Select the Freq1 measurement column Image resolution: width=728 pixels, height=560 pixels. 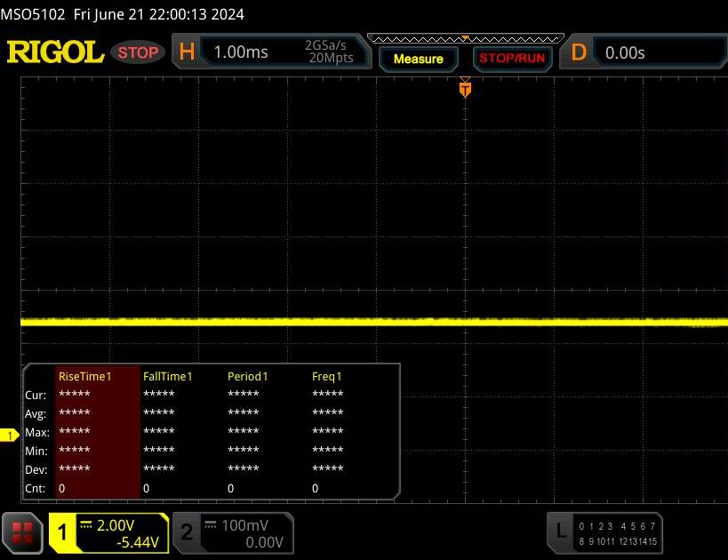pos(351,432)
